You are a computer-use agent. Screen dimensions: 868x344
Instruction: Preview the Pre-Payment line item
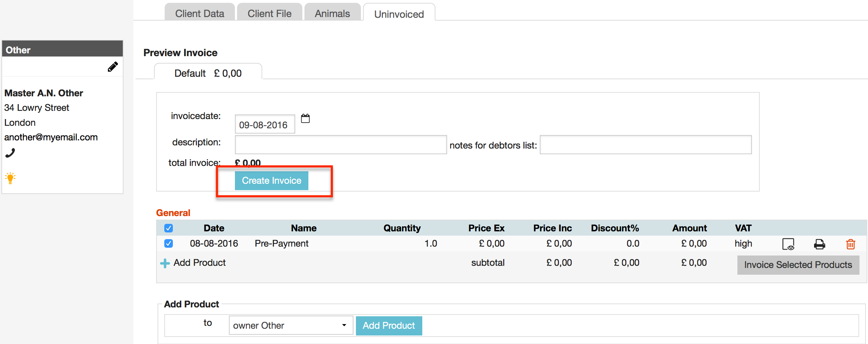[x=789, y=244]
